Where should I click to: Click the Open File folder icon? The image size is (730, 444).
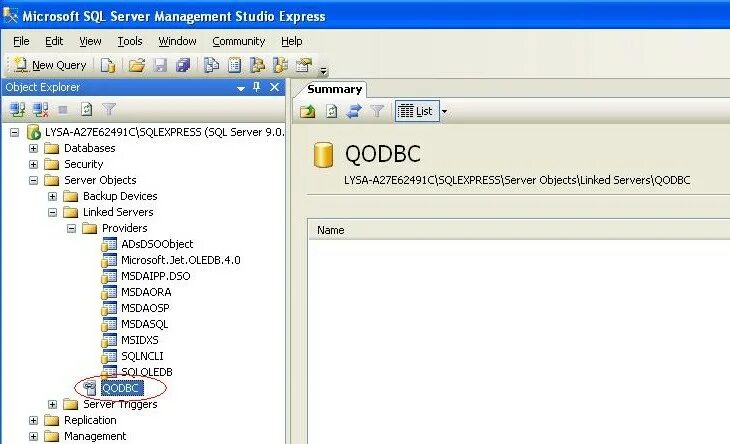pyautogui.click(x=136, y=65)
